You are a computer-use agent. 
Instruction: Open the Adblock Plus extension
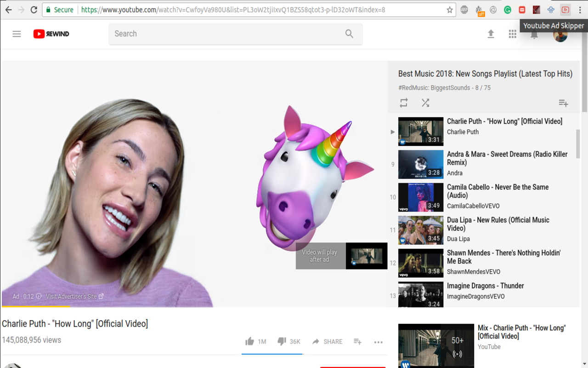point(463,9)
